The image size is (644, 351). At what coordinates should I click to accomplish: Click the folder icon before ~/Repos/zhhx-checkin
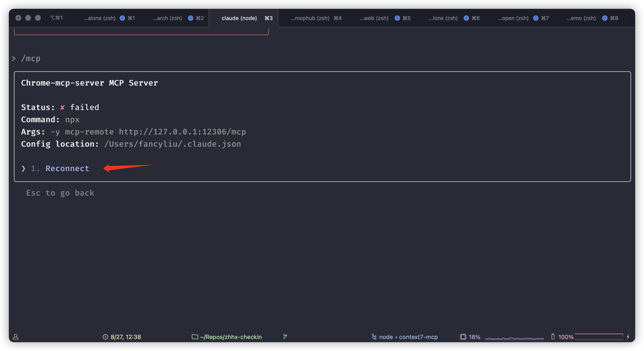pos(195,337)
